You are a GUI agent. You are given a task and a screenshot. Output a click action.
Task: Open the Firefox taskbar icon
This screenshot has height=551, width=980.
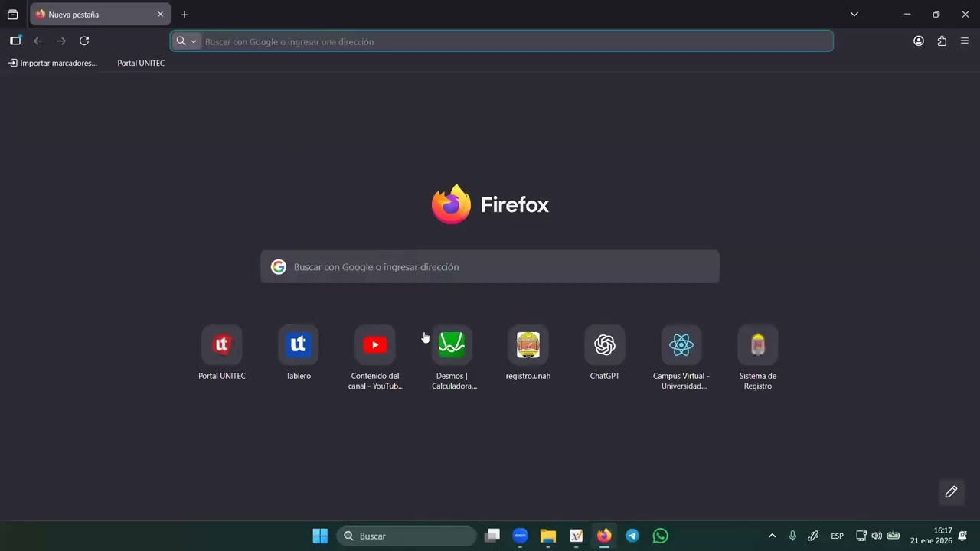604,536
